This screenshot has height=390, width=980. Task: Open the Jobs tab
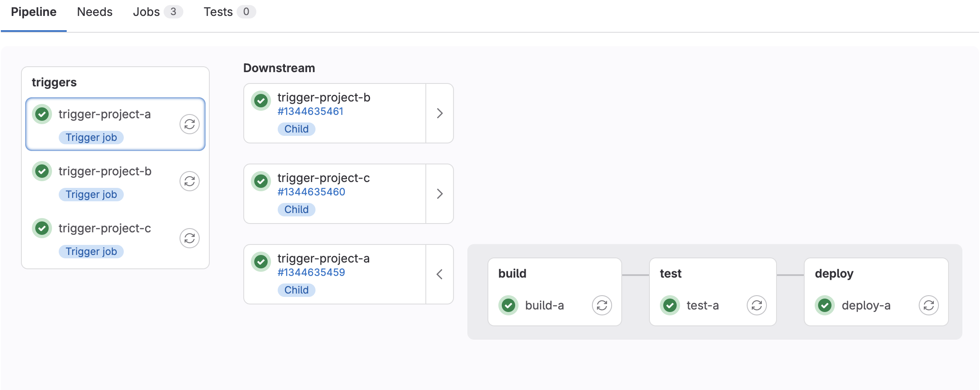click(147, 12)
